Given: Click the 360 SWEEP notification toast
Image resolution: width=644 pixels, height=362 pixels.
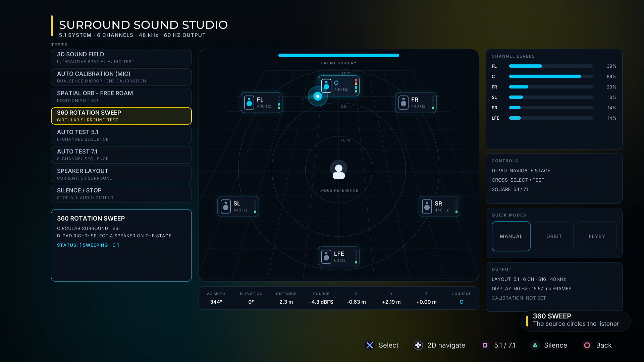Looking at the screenshot, I should (x=576, y=321).
